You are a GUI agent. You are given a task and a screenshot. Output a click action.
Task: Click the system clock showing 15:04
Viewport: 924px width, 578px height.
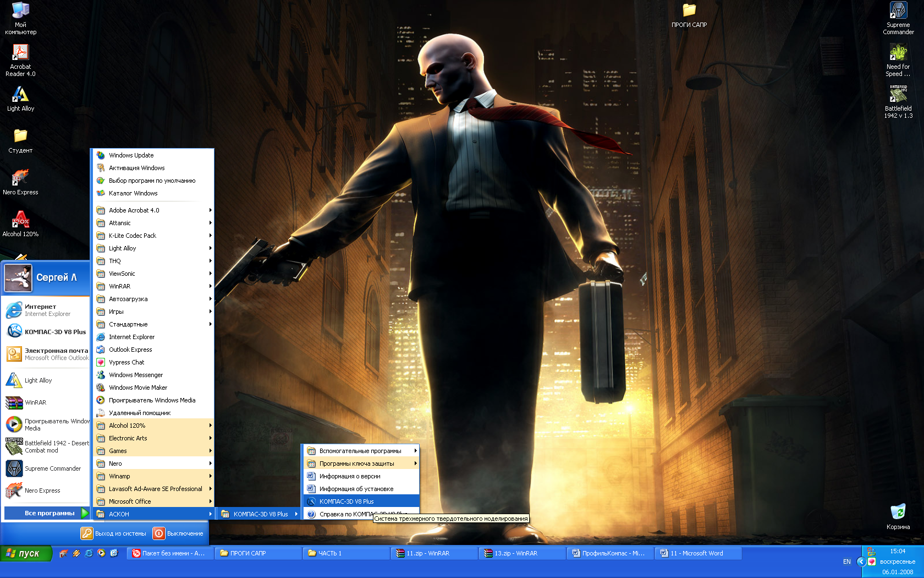(898, 551)
